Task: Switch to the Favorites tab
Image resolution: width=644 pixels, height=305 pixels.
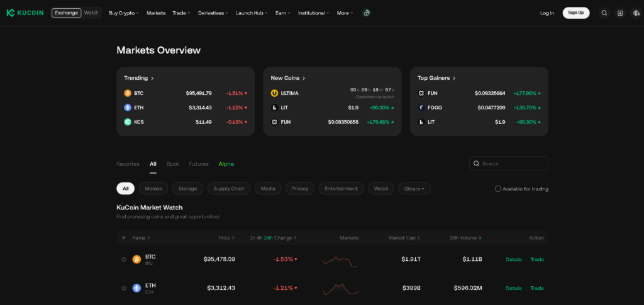Action: 128,164
